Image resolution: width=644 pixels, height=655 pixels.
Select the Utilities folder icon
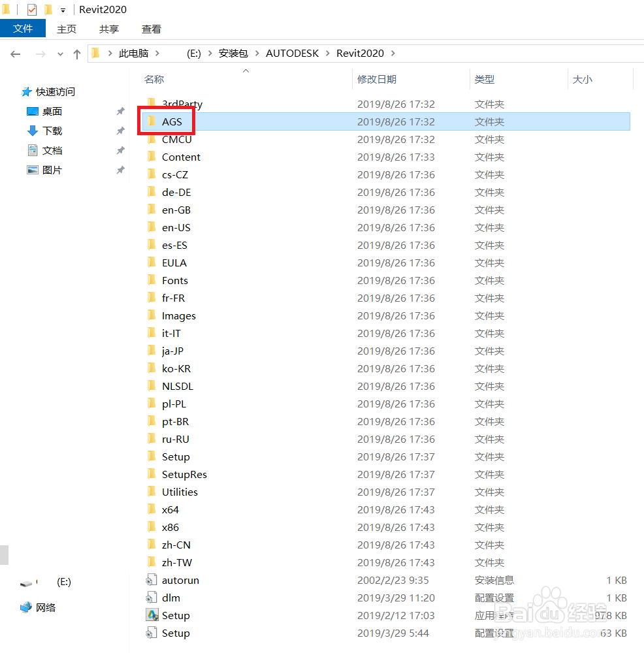click(x=152, y=492)
